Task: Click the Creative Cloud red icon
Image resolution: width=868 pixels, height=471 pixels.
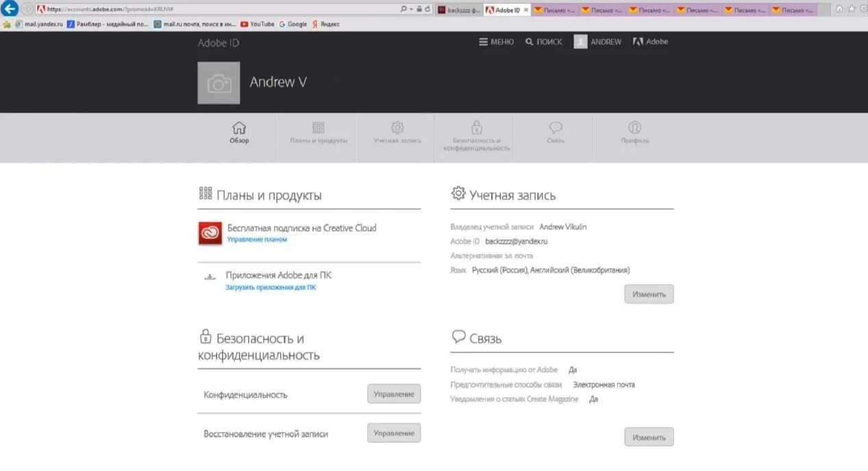Action: tap(210, 233)
